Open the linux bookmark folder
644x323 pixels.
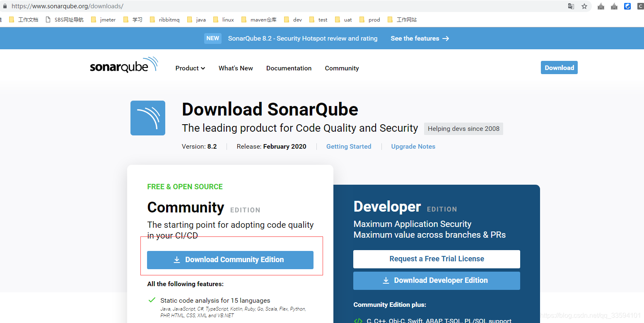click(224, 19)
